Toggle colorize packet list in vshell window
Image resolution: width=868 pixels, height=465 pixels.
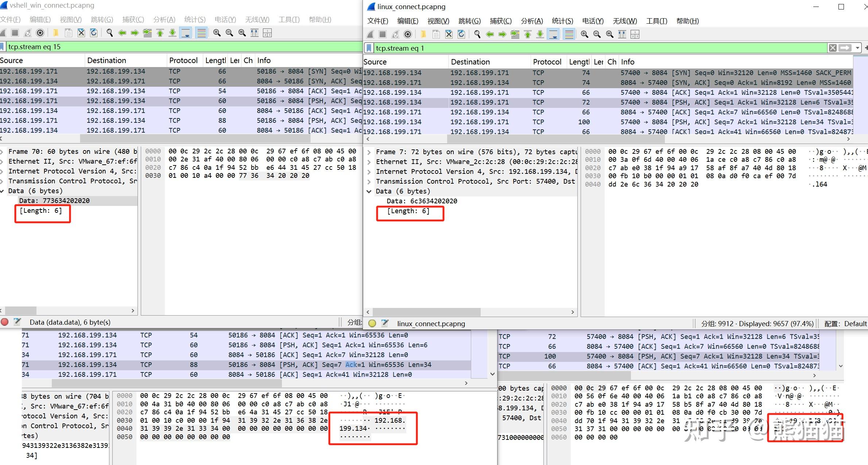(201, 33)
